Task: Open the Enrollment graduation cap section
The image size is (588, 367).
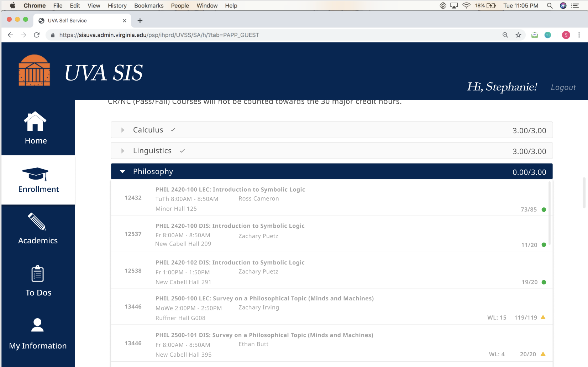Action: (38, 180)
